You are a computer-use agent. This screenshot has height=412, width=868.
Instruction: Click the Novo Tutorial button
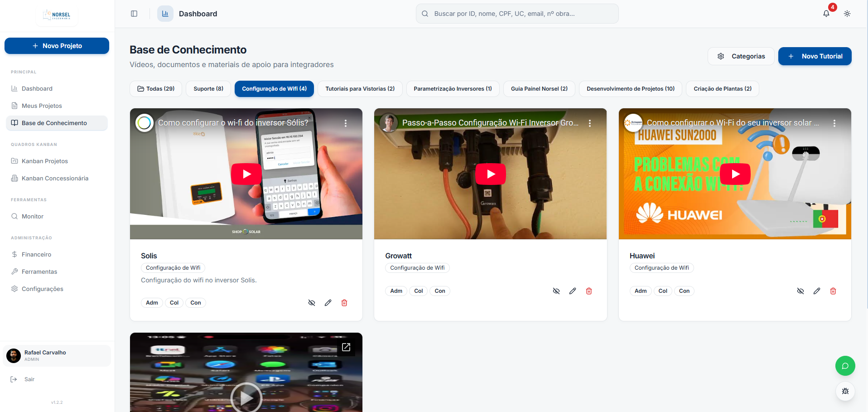(815, 56)
